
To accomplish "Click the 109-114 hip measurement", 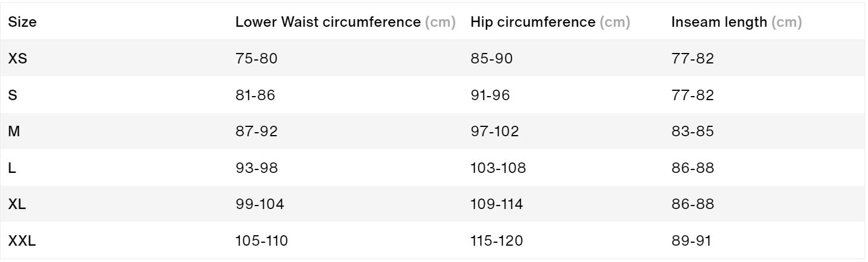I will pos(497,205).
